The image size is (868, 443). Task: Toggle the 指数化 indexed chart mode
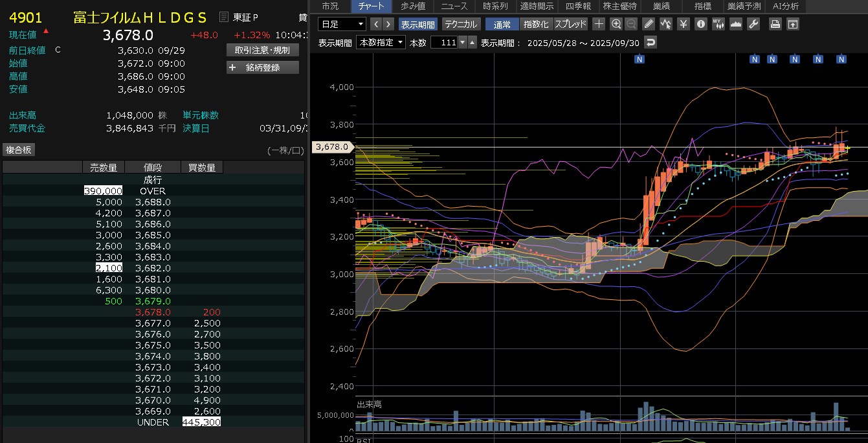click(535, 24)
